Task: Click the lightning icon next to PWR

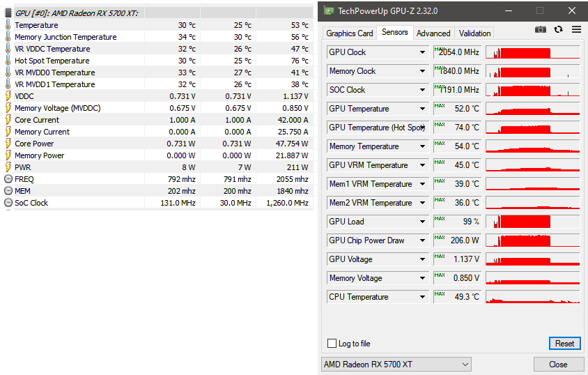Action: pyautogui.click(x=8, y=167)
